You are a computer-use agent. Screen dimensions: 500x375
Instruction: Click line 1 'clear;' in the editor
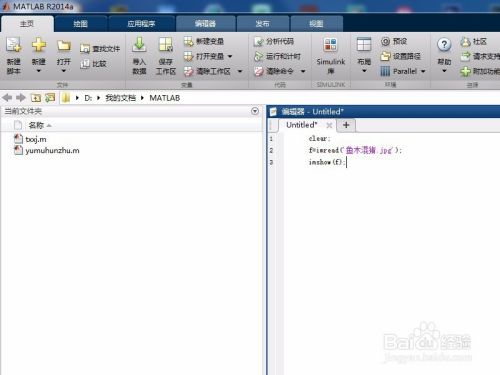click(319, 138)
